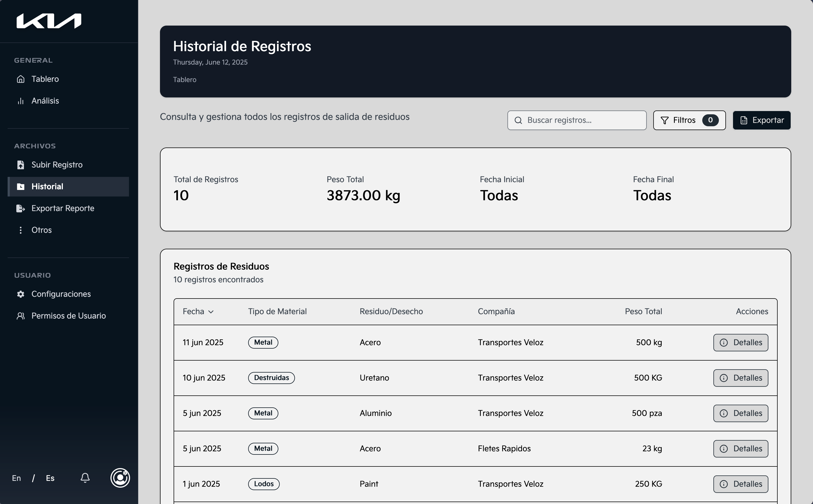Click the search magnifier icon
This screenshot has width=813, height=504.
click(x=518, y=120)
